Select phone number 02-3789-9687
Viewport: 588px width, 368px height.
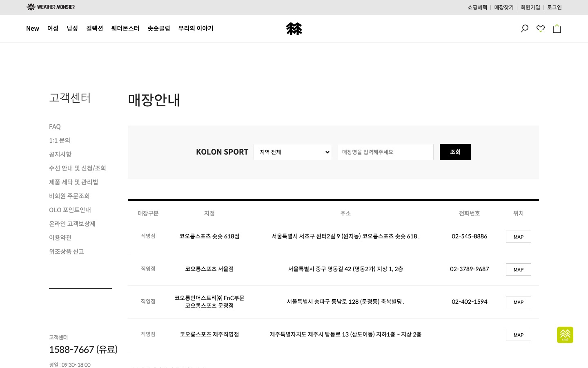point(470,269)
